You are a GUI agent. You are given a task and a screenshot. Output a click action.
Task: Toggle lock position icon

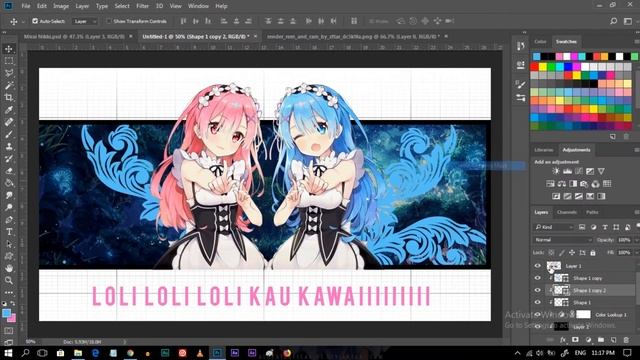[x=572, y=253]
